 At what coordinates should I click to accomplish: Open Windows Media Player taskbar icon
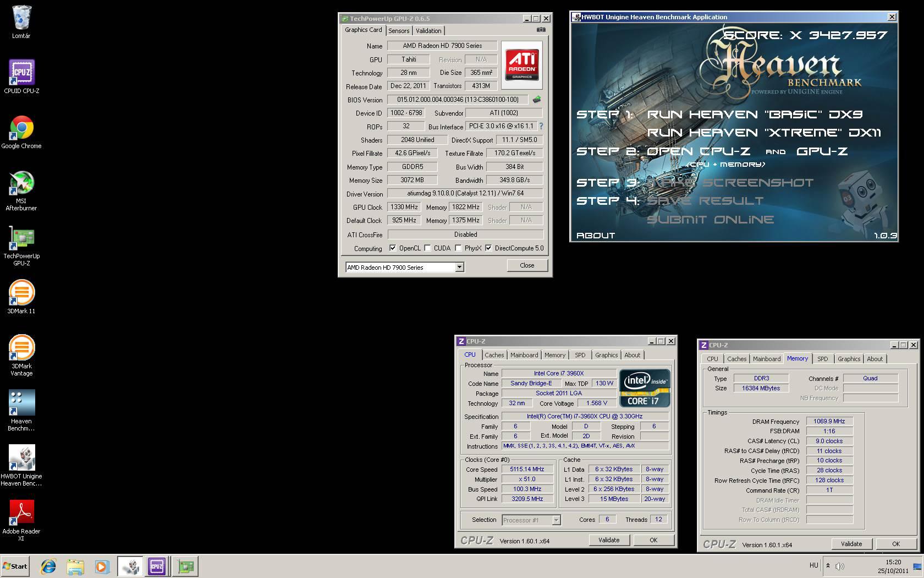[x=102, y=566]
